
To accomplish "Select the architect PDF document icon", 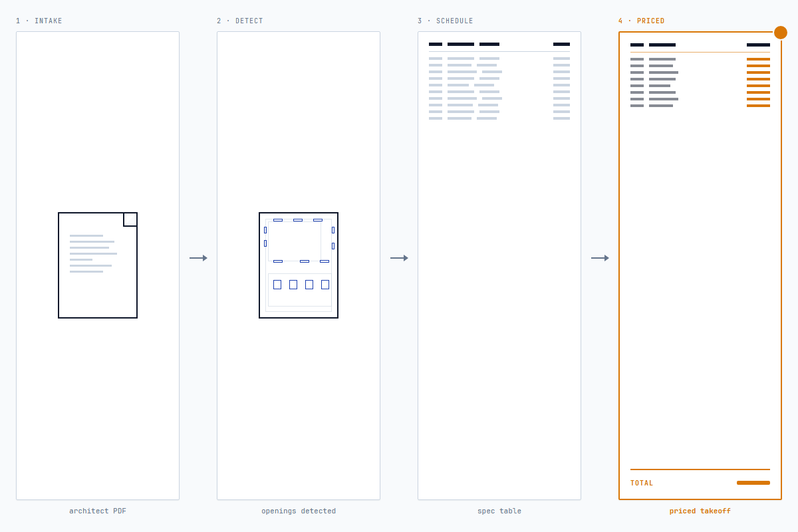I will tap(98, 265).
